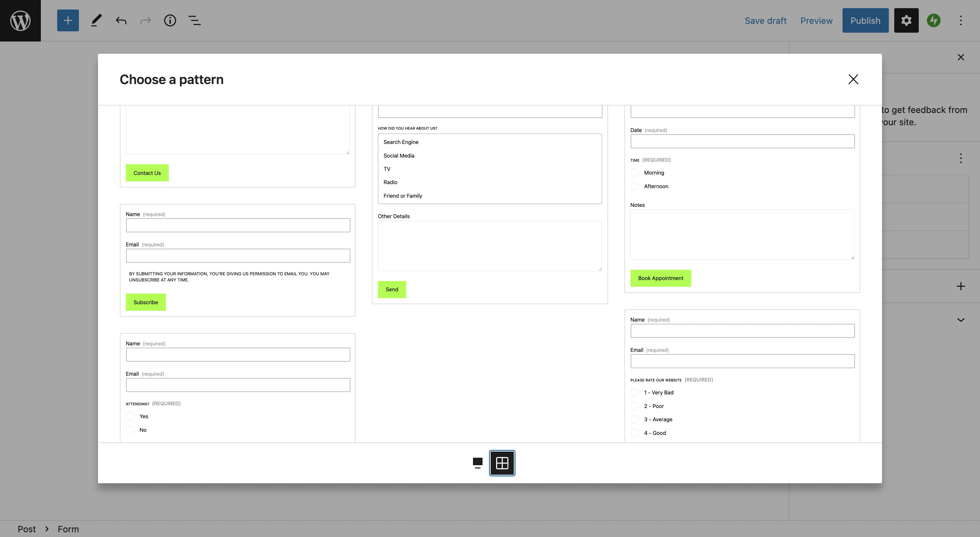The image size is (980, 537).
Task: Click the Undo arrow icon
Action: tap(121, 20)
